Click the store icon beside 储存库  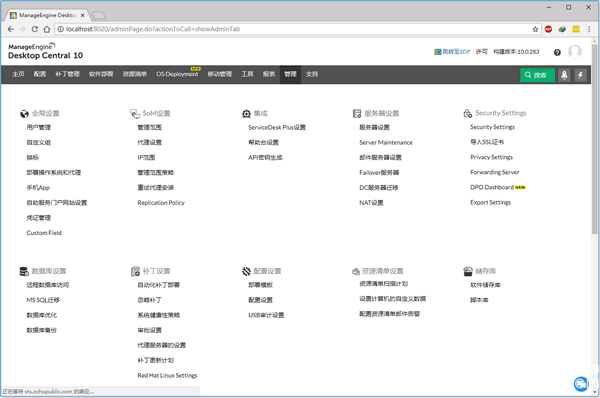[x=468, y=271]
